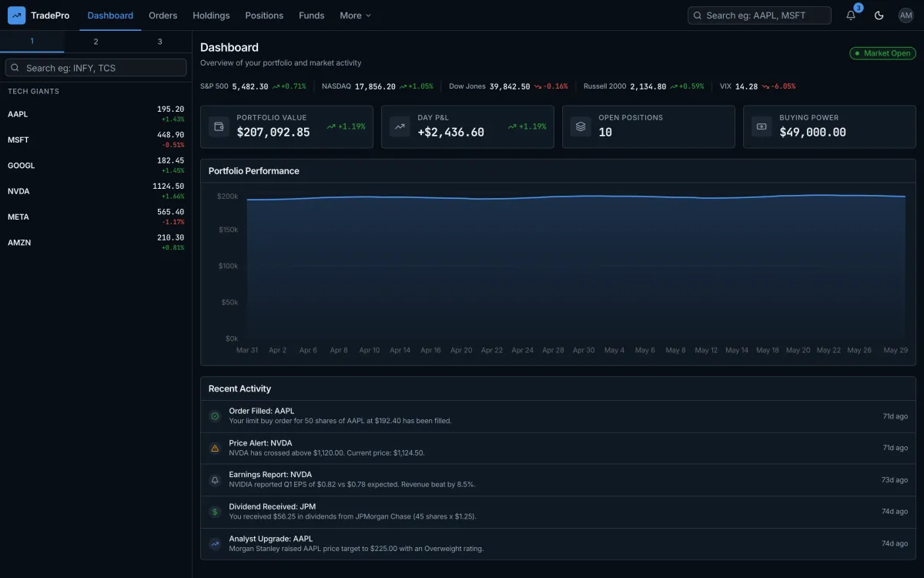
Task: Click the cash icon in Buying Power card
Action: pos(762,126)
